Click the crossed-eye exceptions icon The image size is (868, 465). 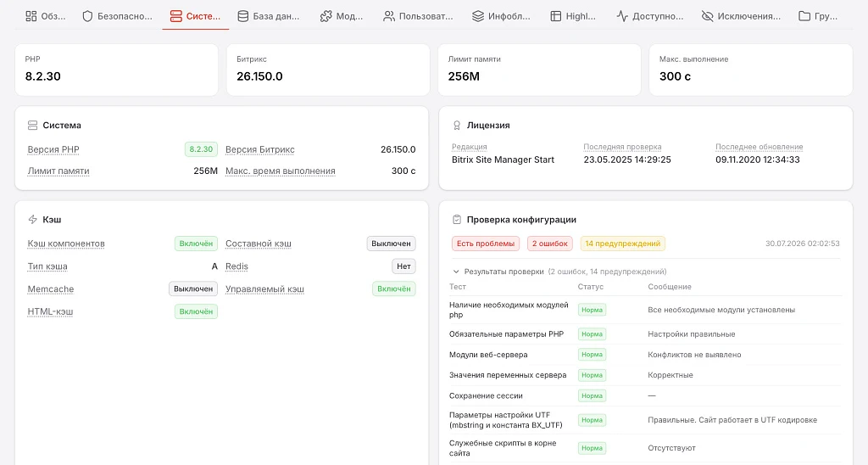(x=707, y=16)
